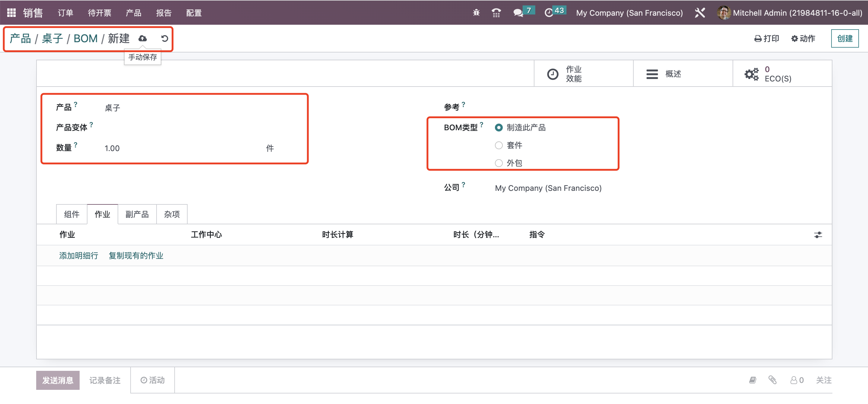Click the paperclip attachments icon
This screenshot has width=868, height=404.
pos(772,380)
